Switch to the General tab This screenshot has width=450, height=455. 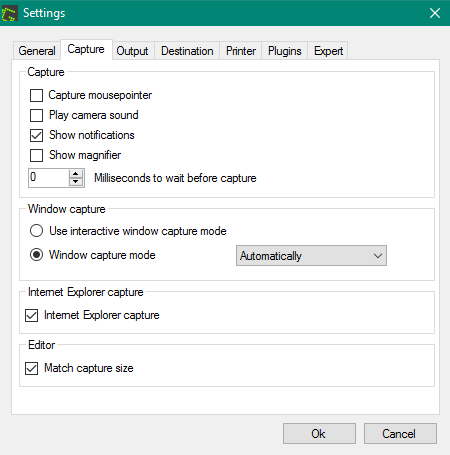coord(37,51)
